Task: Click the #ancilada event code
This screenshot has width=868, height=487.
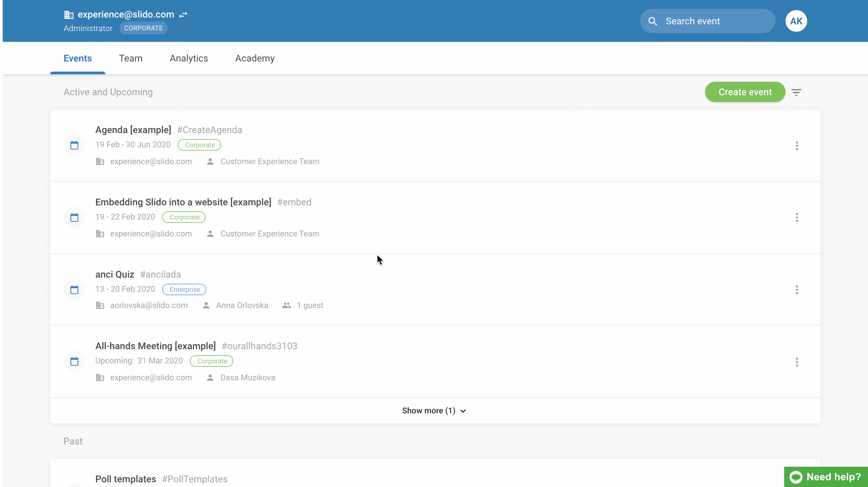Action: [x=161, y=275]
